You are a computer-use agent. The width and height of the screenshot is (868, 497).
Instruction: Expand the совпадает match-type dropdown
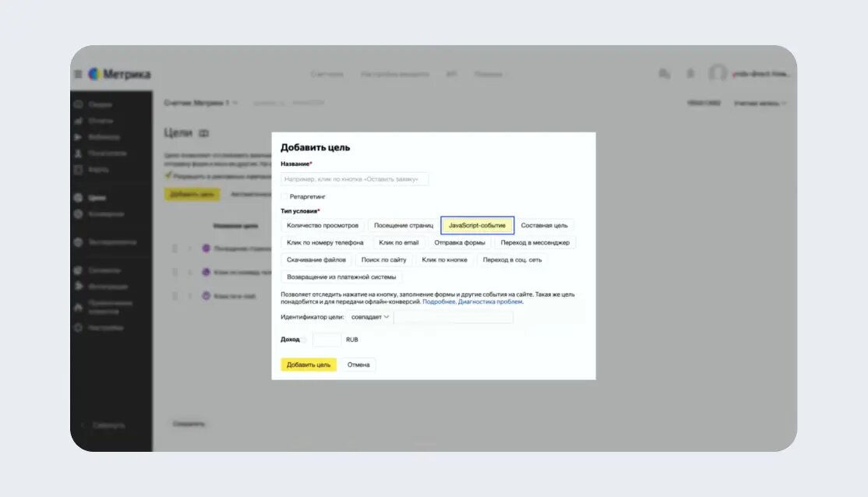(370, 317)
